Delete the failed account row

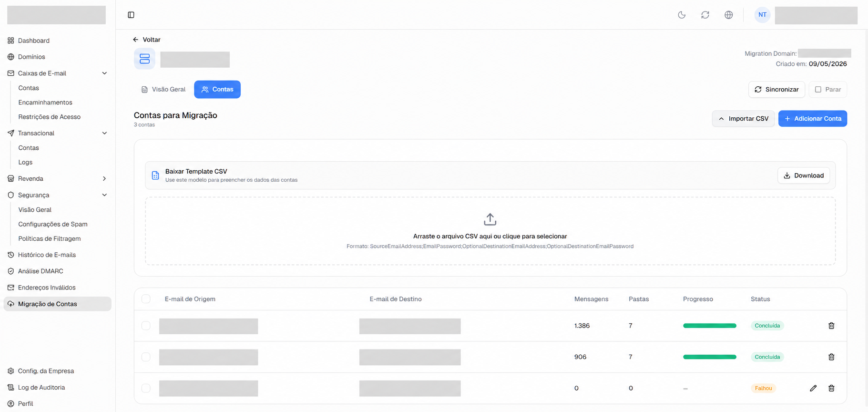[x=831, y=388]
